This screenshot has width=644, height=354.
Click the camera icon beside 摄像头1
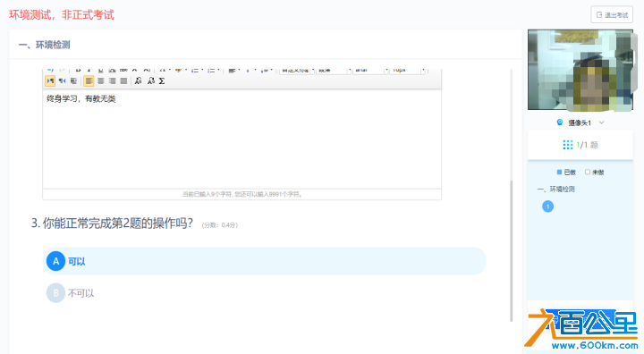[x=559, y=122]
